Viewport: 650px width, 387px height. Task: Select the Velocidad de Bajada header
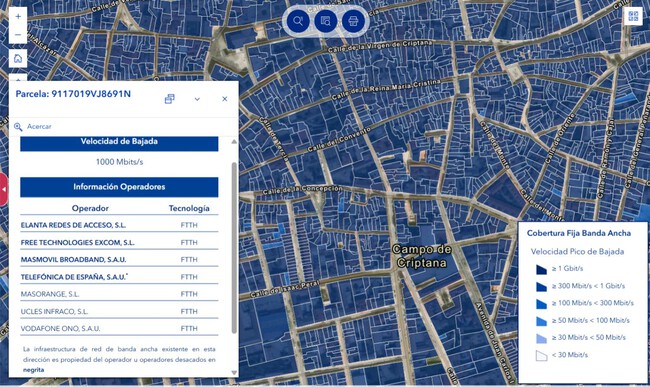pyautogui.click(x=119, y=143)
